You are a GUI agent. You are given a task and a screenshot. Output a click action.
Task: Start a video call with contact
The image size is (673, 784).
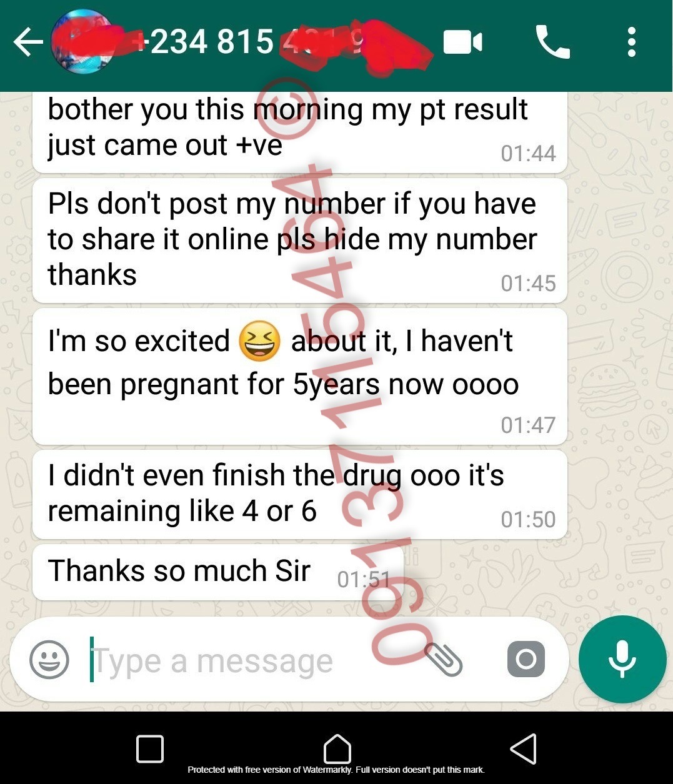click(x=462, y=42)
